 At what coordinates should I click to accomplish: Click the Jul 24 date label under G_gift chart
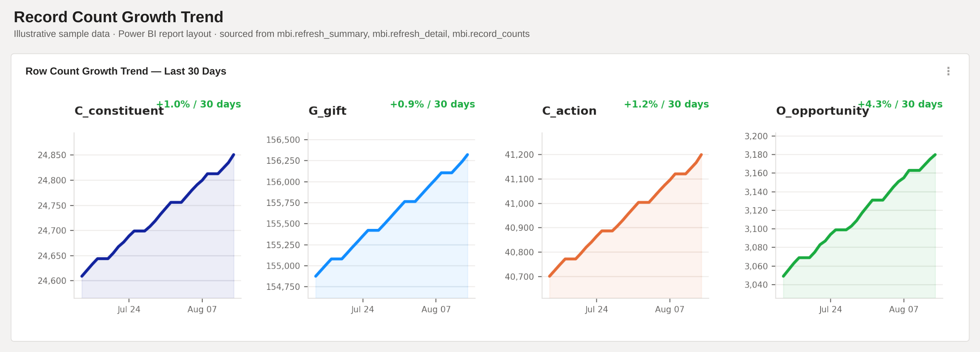click(x=363, y=309)
